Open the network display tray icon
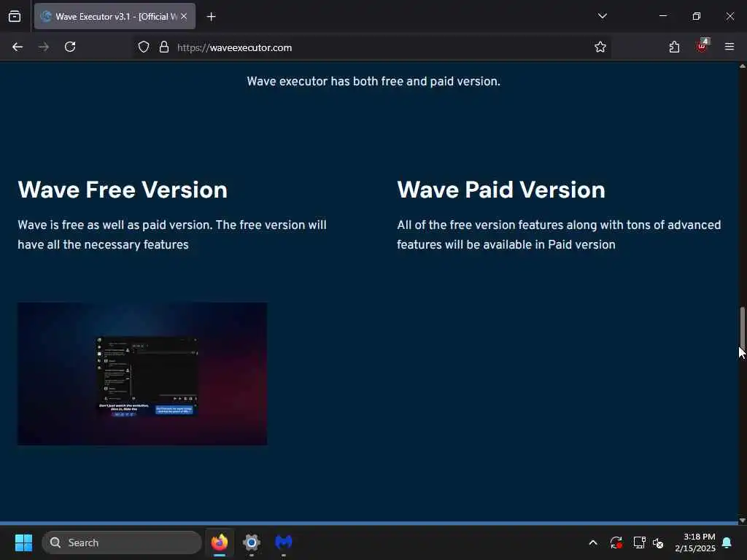This screenshot has width=747, height=560. [x=639, y=542]
